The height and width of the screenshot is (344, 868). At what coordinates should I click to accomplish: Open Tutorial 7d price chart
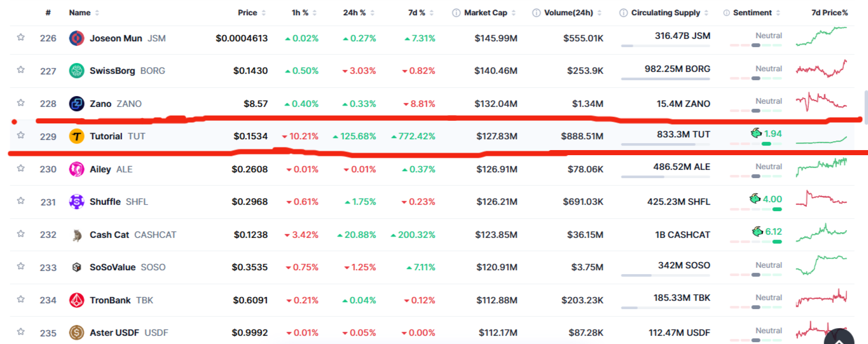click(821, 140)
